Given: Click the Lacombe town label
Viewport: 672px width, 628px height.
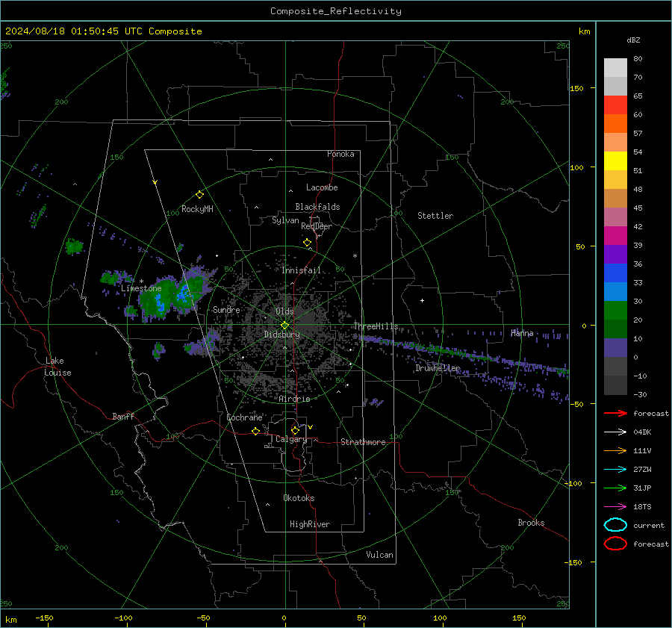Looking at the screenshot, I should pyautogui.click(x=322, y=187).
